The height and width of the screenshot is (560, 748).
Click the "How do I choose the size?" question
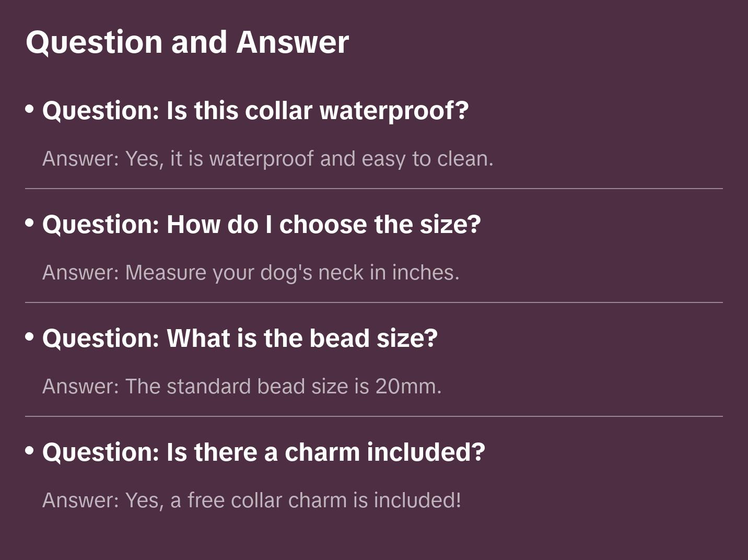point(261,225)
